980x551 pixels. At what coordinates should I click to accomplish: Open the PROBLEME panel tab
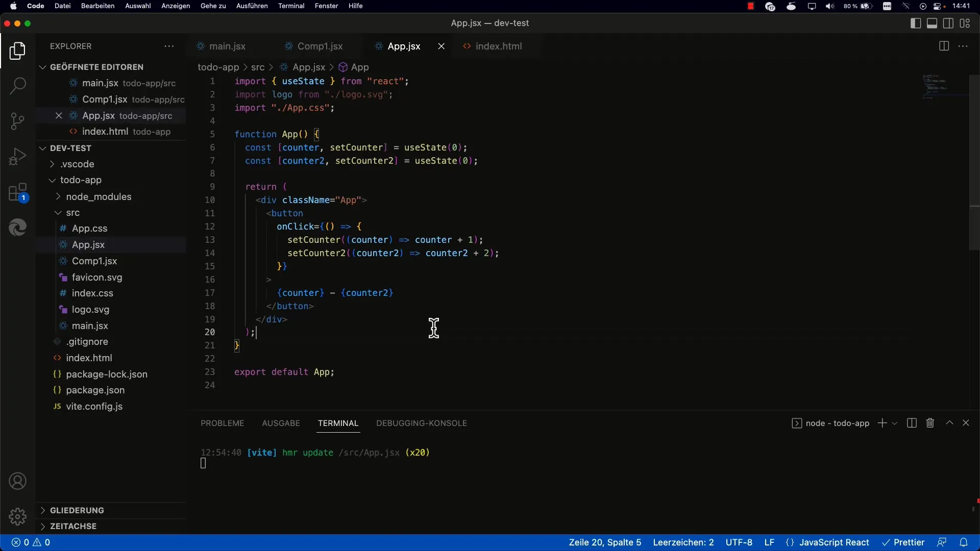pos(222,423)
